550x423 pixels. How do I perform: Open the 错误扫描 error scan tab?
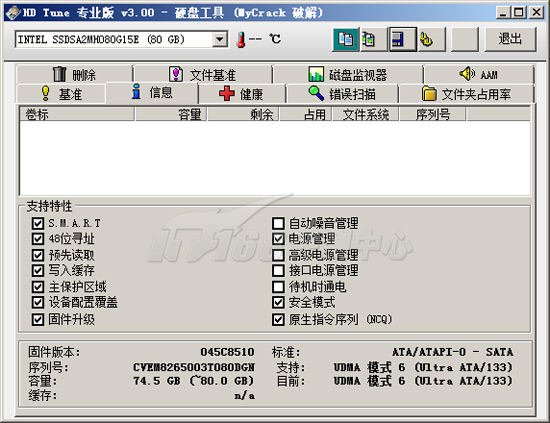(x=342, y=94)
